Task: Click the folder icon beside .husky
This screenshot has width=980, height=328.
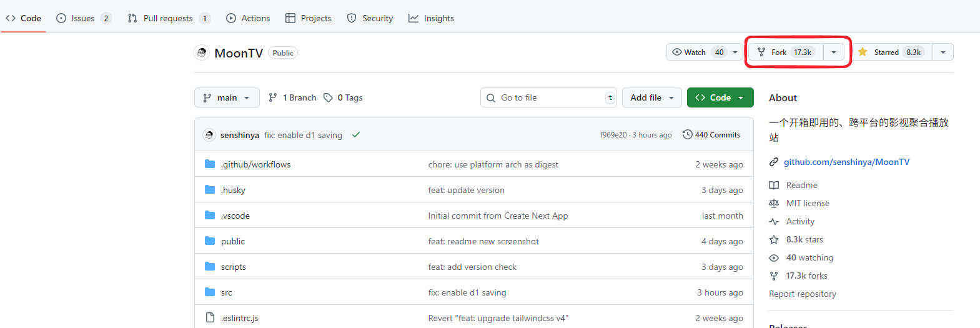Action: pos(210,189)
